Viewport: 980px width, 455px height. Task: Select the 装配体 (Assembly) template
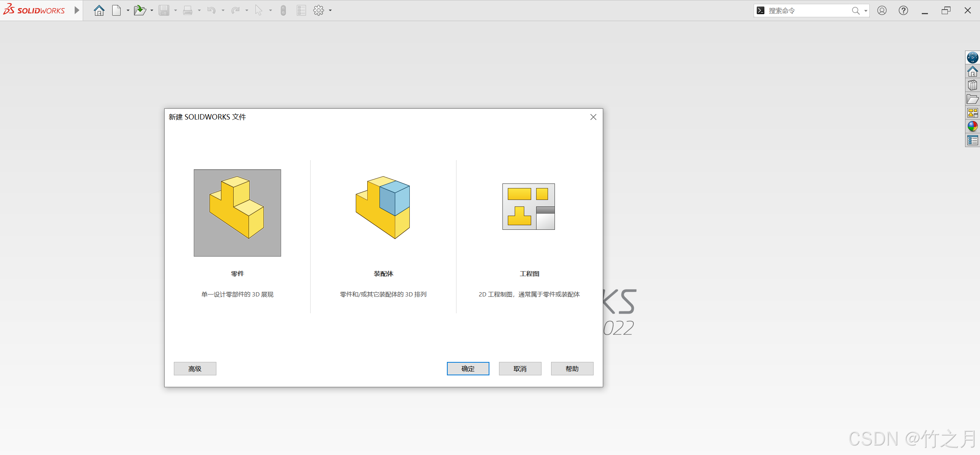coord(383,208)
